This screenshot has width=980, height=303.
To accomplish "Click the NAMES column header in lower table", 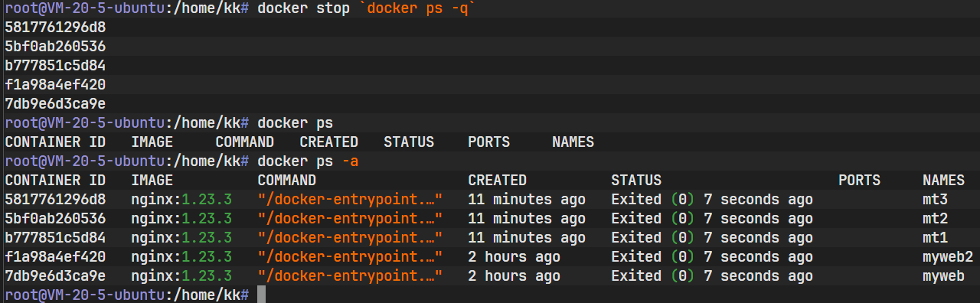I will (x=944, y=181).
